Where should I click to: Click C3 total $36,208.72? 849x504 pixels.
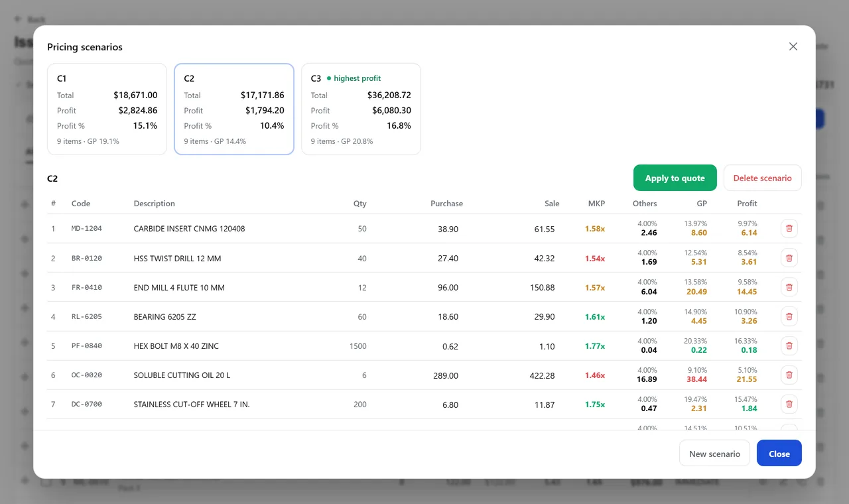click(x=389, y=95)
